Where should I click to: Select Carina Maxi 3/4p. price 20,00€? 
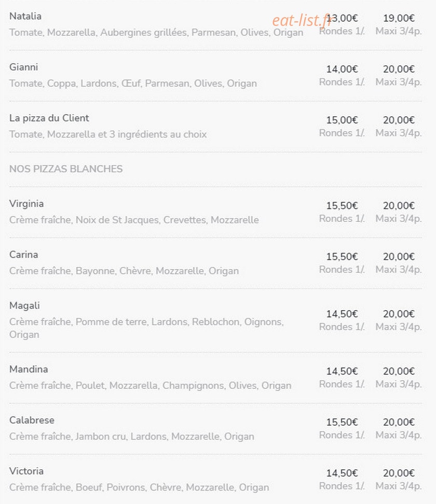click(399, 257)
